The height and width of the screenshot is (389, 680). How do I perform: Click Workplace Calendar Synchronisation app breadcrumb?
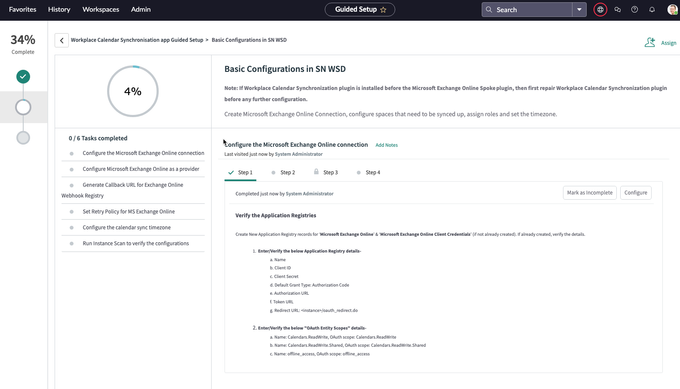point(137,40)
